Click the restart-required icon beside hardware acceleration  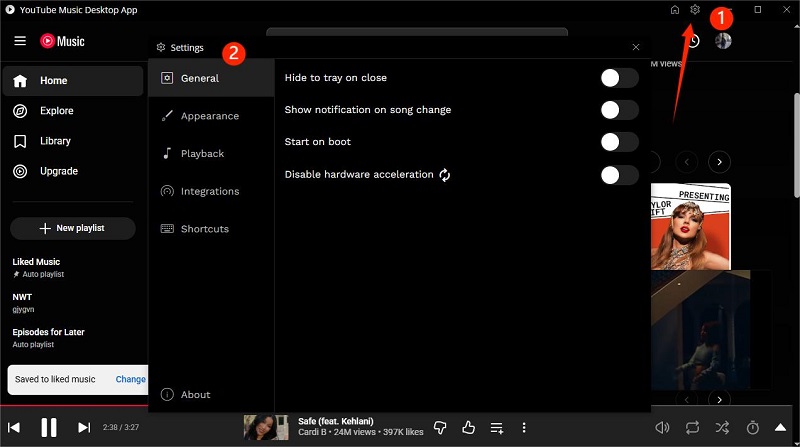click(445, 175)
